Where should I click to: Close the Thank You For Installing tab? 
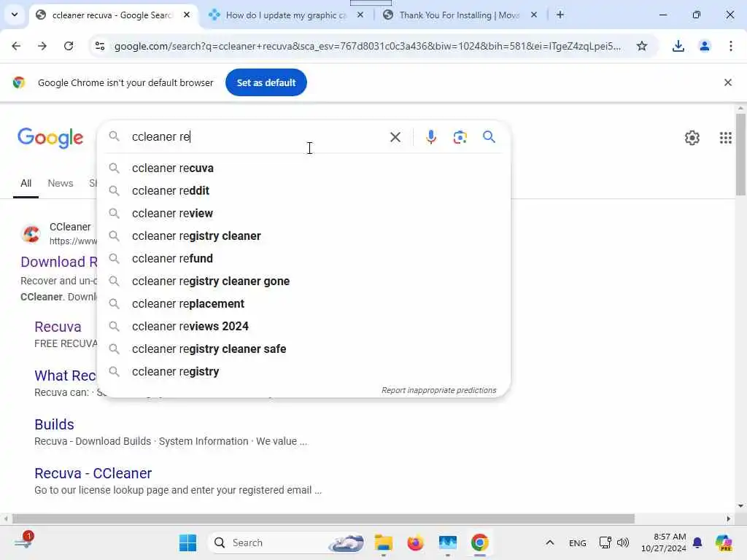click(533, 15)
